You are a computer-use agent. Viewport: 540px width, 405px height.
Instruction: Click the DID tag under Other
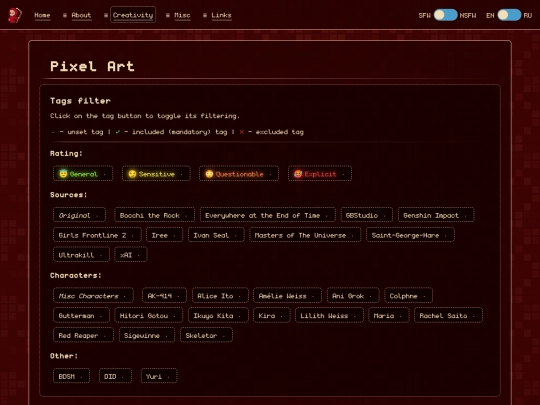point(115,376)
